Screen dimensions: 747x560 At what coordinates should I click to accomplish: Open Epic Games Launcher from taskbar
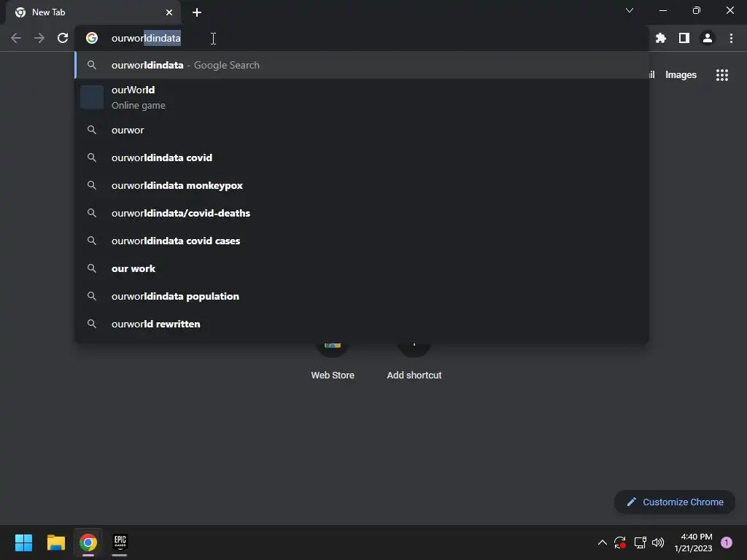tap(120, 542)
